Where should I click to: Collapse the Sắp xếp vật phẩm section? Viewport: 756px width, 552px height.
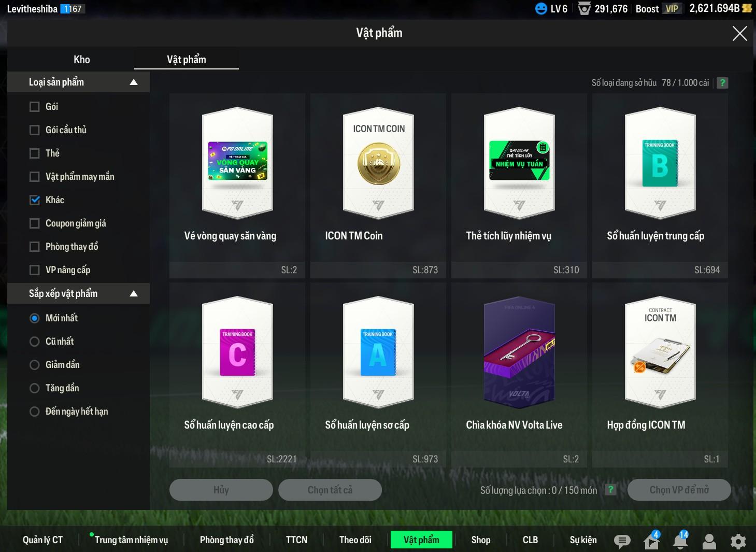click(134, 293)
